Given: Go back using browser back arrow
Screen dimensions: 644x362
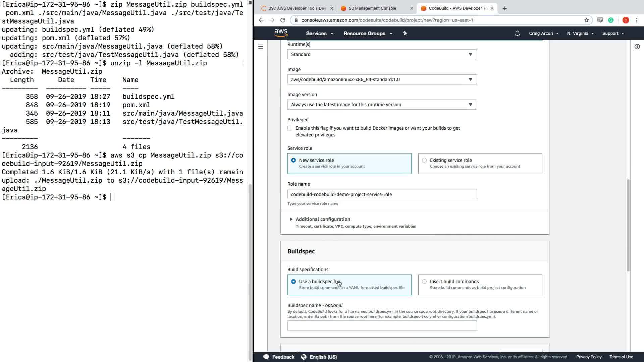Looking at the screenshot, I should (x=261, y=20).
